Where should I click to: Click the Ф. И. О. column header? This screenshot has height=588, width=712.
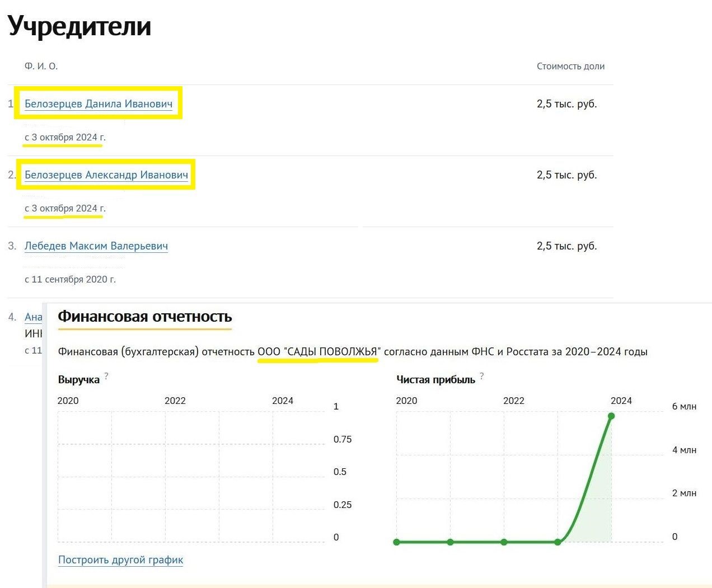tap(41, 66)
